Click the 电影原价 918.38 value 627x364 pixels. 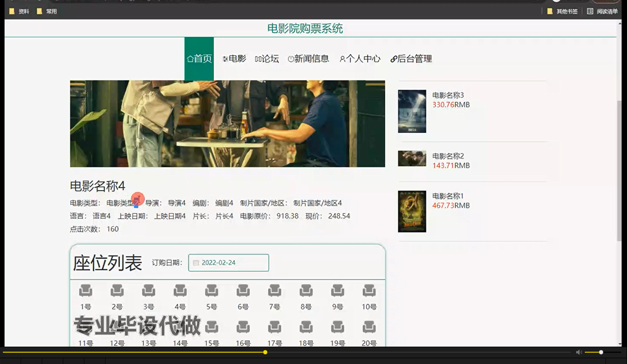point(287,216)
